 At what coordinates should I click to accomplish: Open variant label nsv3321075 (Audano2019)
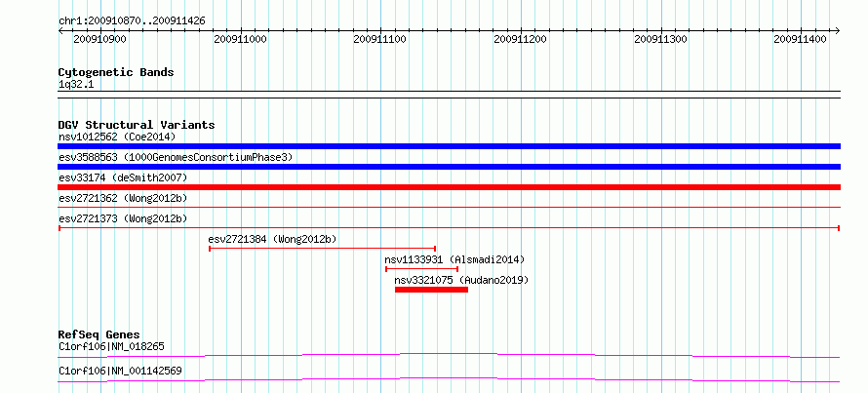point(461,280)
